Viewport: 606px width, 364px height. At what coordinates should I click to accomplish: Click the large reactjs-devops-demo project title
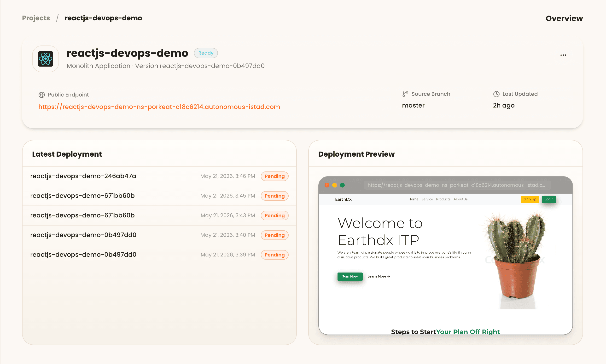(127, 53)
